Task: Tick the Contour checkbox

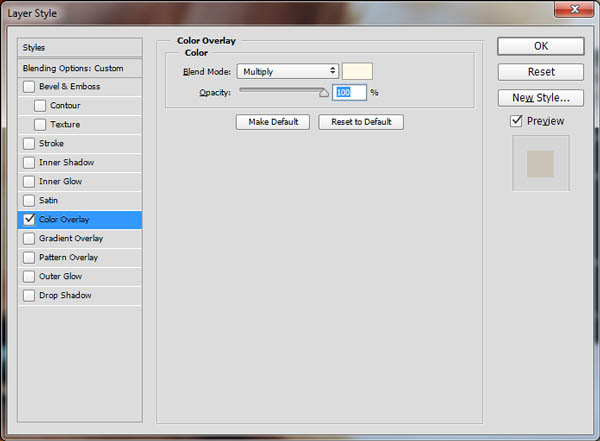Action: click(40, 106)
